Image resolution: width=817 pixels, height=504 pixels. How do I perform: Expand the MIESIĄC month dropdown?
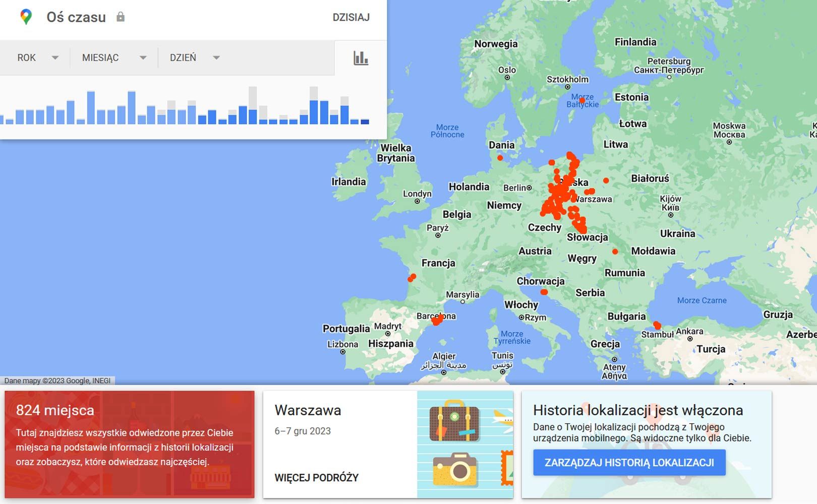click(x=114, y=57)
